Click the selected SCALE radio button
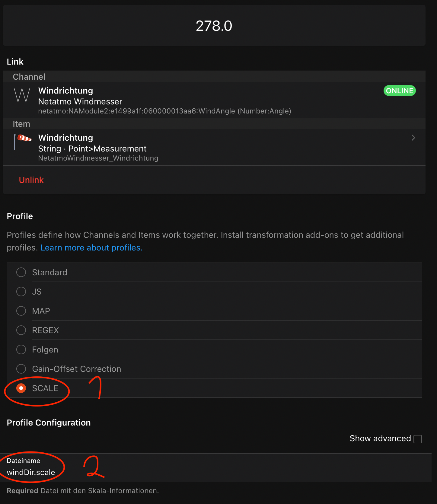 pyautogui.click(x=21, y=388)
